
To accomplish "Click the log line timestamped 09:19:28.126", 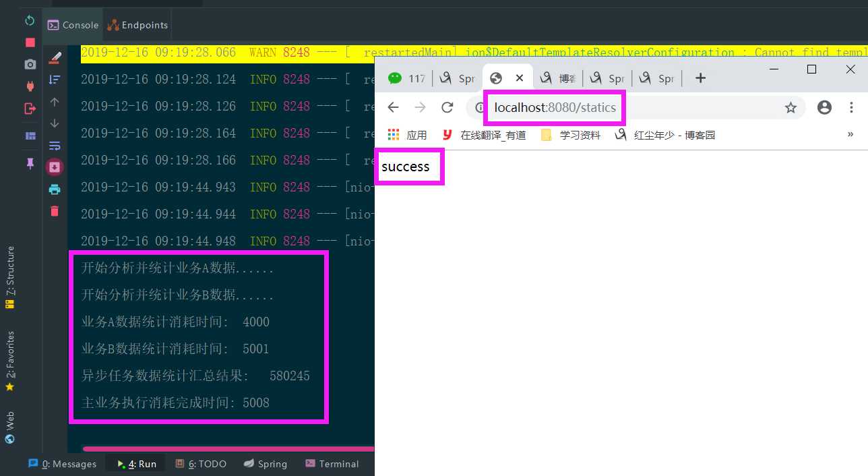I will pos(227,107).
